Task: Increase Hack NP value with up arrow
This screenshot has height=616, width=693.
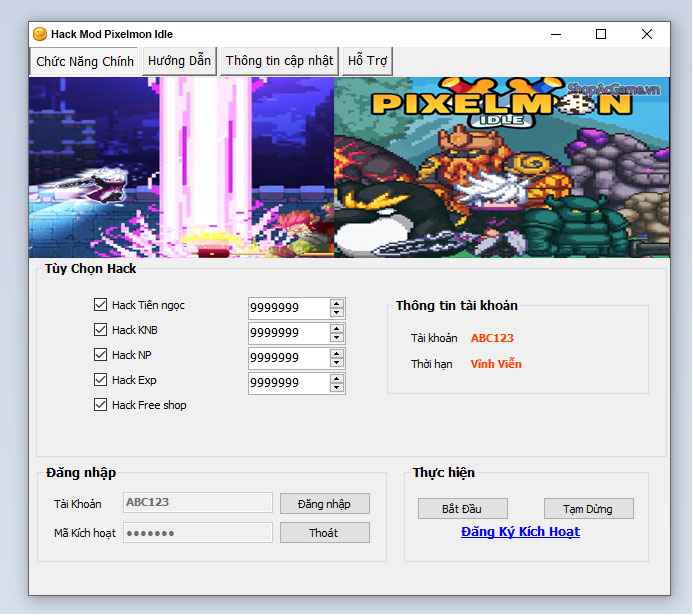Action: pyautogui.click(x=336, y=354)
